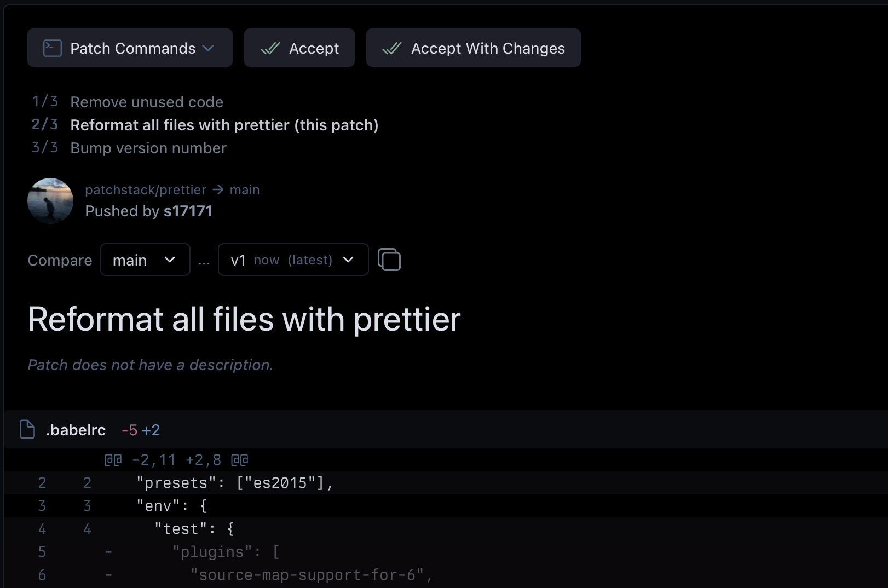
Task: Open the Patch Commands dropdown
Action: click(130, 48)
